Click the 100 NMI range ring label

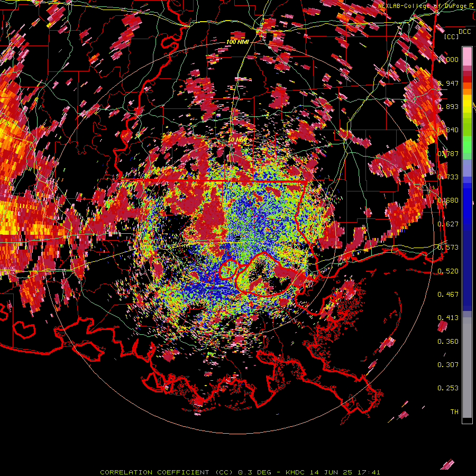(x=237, y=42)
